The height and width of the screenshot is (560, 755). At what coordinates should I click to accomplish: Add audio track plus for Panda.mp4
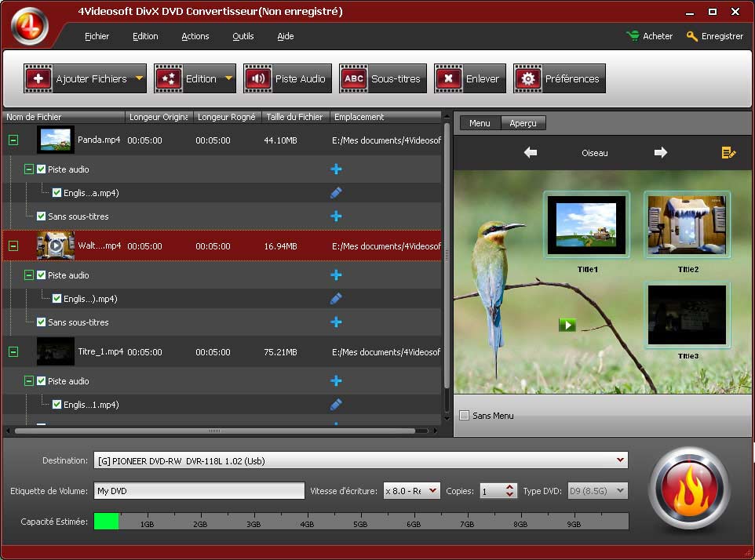336,169
